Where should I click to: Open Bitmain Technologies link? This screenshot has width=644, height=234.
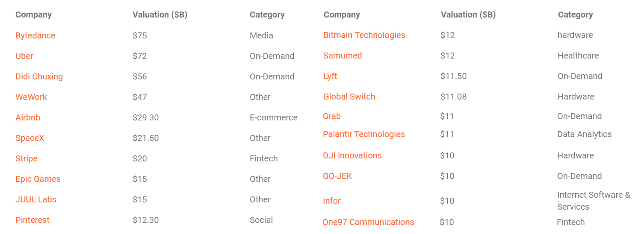click(364, 35)
